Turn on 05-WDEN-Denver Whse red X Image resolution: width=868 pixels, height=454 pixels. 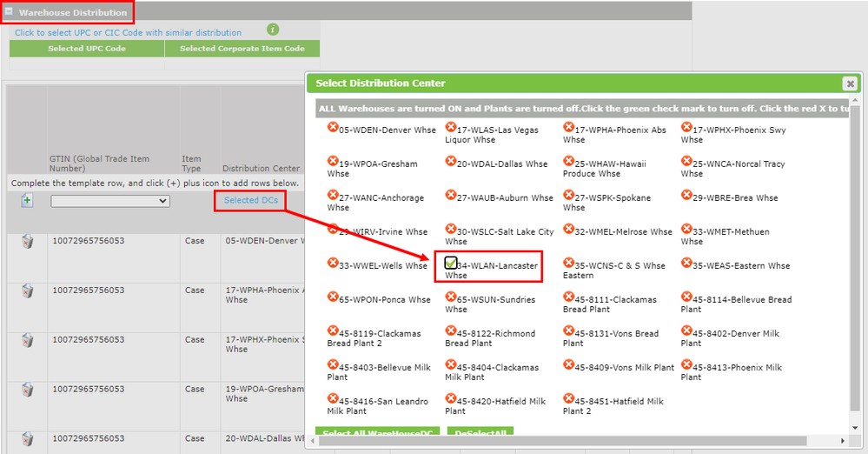pyautogui.click(x=333, y=128)
